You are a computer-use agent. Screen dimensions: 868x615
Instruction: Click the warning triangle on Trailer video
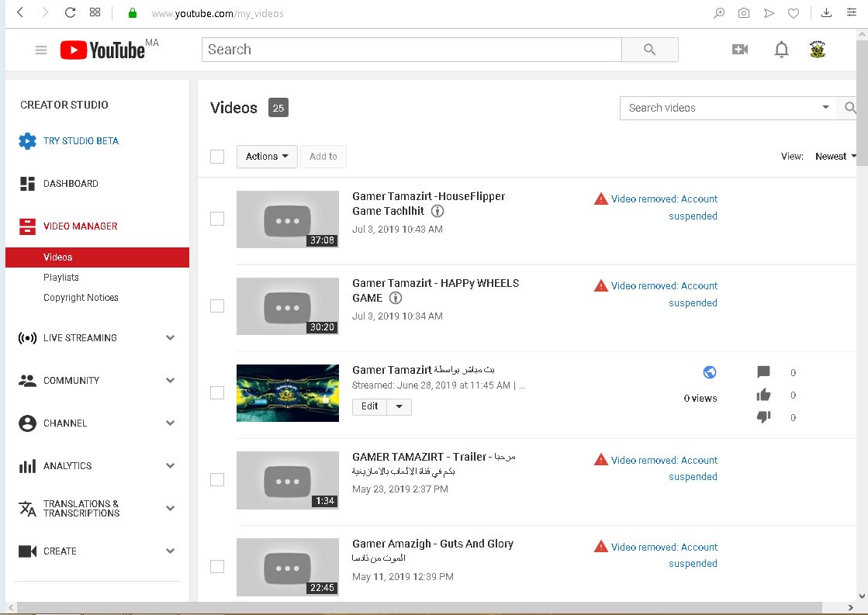click(x=600, y=460)
